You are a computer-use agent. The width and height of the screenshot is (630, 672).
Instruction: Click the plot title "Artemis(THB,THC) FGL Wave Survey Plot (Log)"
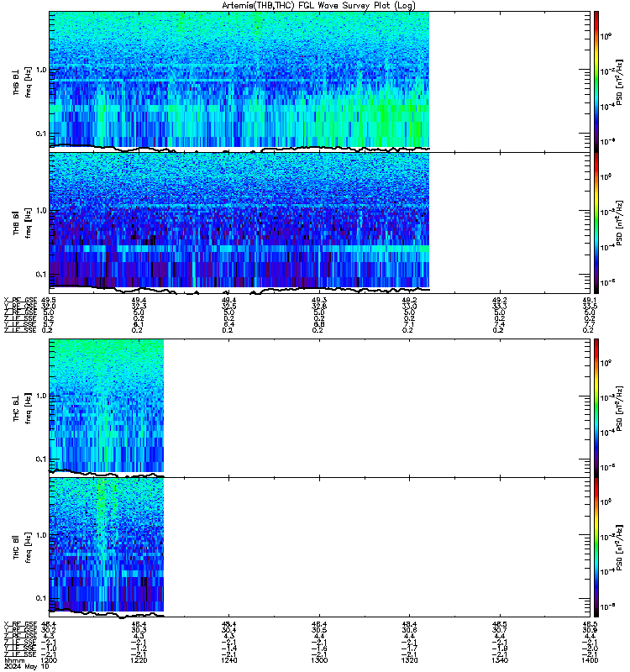click(318, 6)
